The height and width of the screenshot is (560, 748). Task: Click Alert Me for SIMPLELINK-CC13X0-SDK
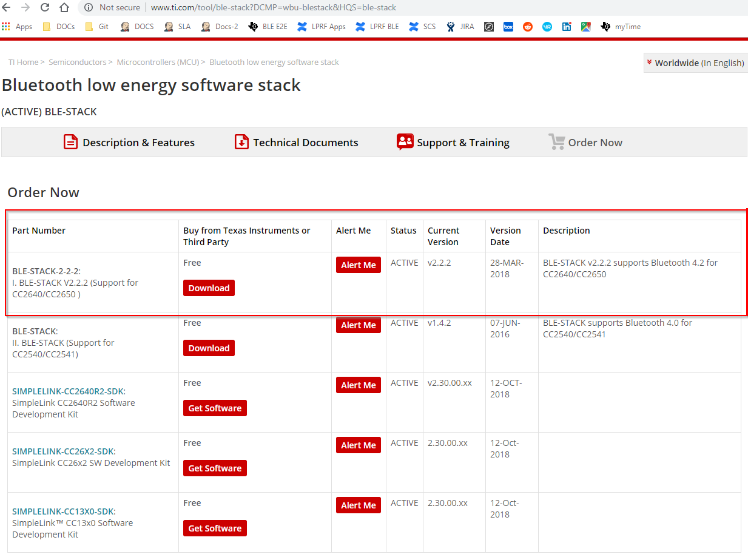pyautogui.click(x=359, y=505)
